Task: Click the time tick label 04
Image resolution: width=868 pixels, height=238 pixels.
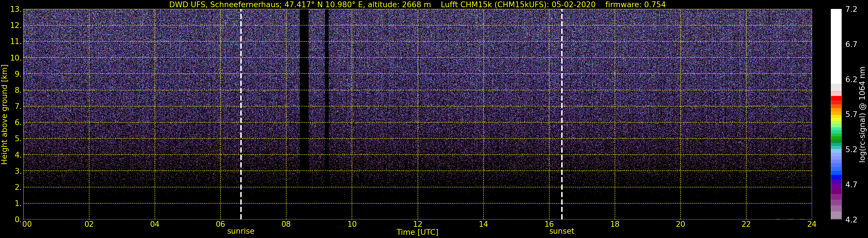Action: pos(155,224)
